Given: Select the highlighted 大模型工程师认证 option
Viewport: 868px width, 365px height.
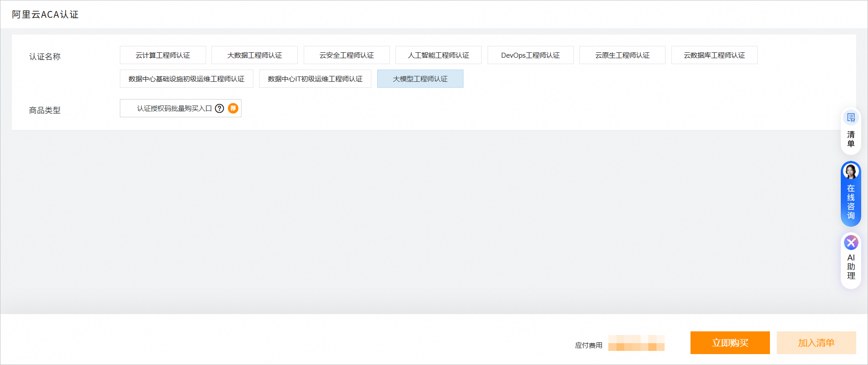Looking at the screenshot, I should tap(420, 79).
